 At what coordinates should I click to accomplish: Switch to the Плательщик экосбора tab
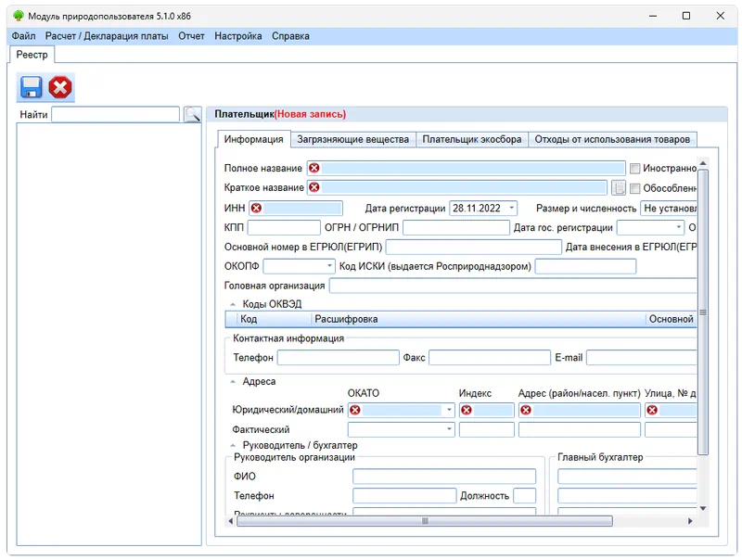[x=472, y=139]
